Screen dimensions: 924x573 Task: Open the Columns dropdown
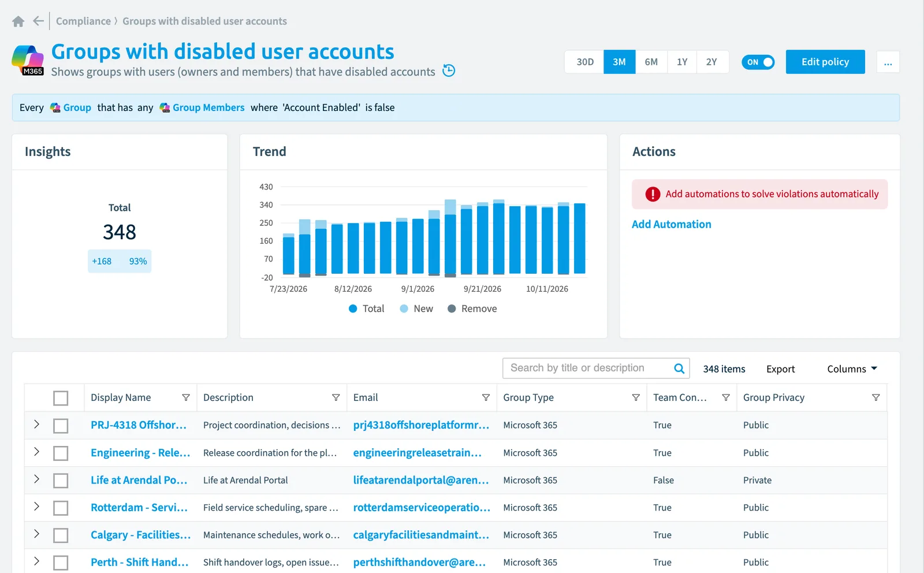[852, 369]
